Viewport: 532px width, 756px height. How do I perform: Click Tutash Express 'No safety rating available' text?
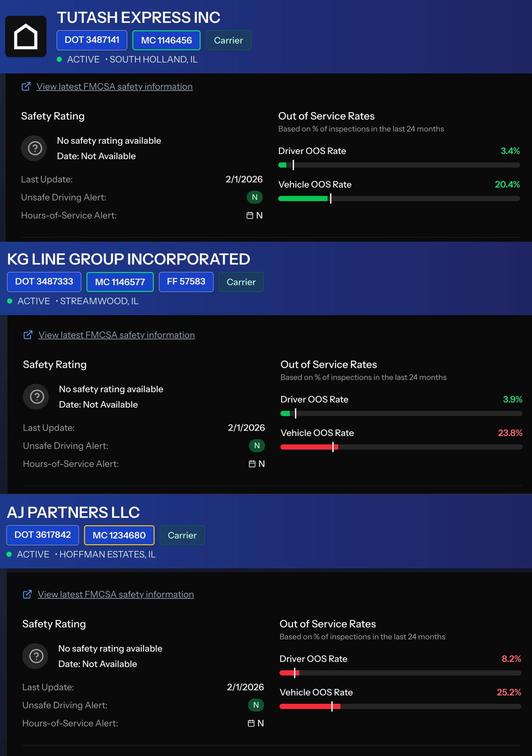[109, 141]
